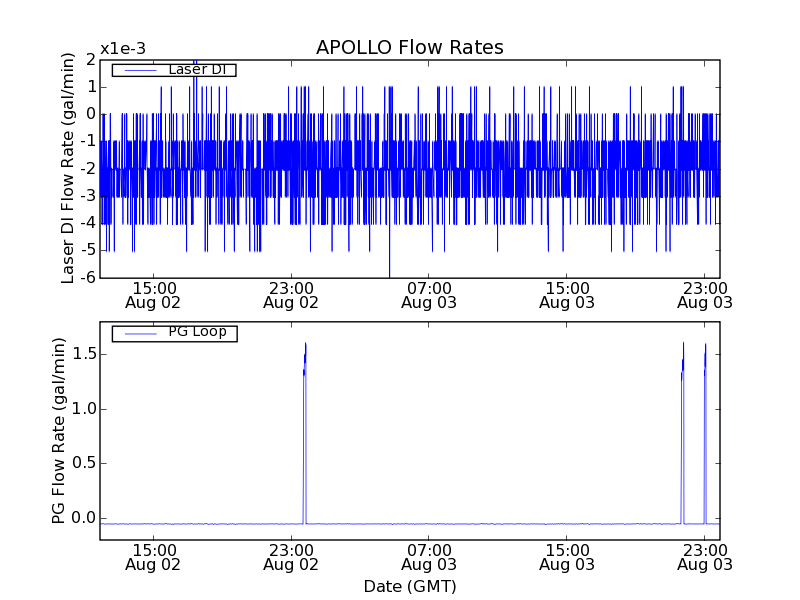800x600 pixels.
Task: Click "15:00 Aug 03" tick under Laser DI plot
Action: 567,295
